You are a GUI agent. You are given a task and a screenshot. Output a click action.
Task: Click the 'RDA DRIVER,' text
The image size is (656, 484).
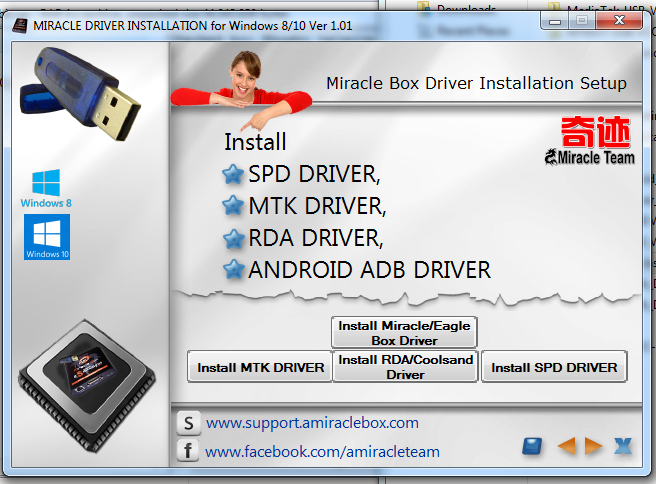pos(316,238)
